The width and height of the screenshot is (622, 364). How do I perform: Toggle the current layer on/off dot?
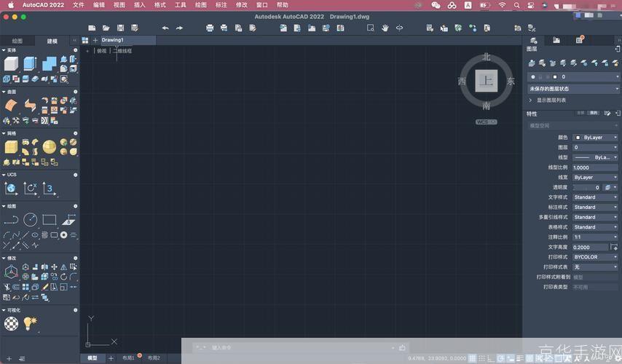(x=532, y=77)
